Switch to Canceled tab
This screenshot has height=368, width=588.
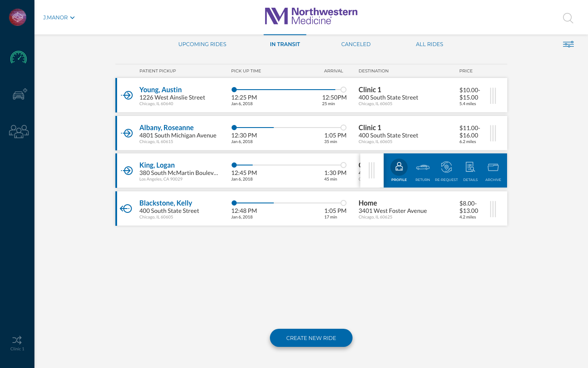click(356, 44)
